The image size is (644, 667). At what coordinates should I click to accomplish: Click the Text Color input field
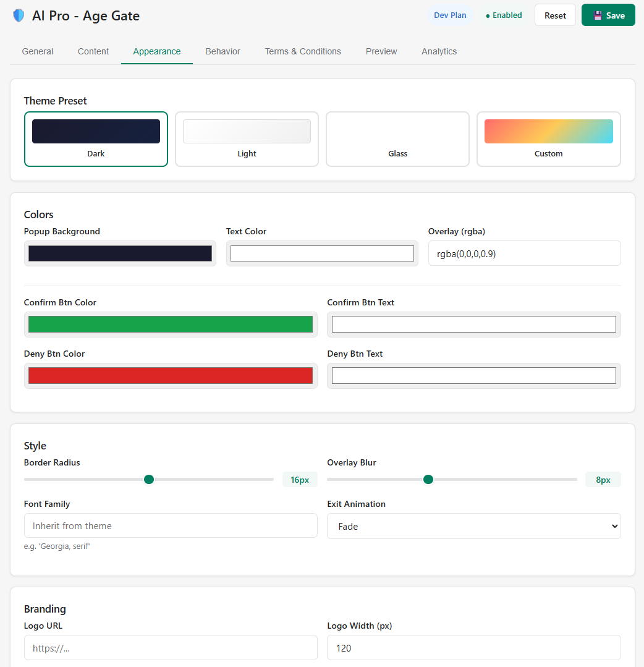coord(321,253)
